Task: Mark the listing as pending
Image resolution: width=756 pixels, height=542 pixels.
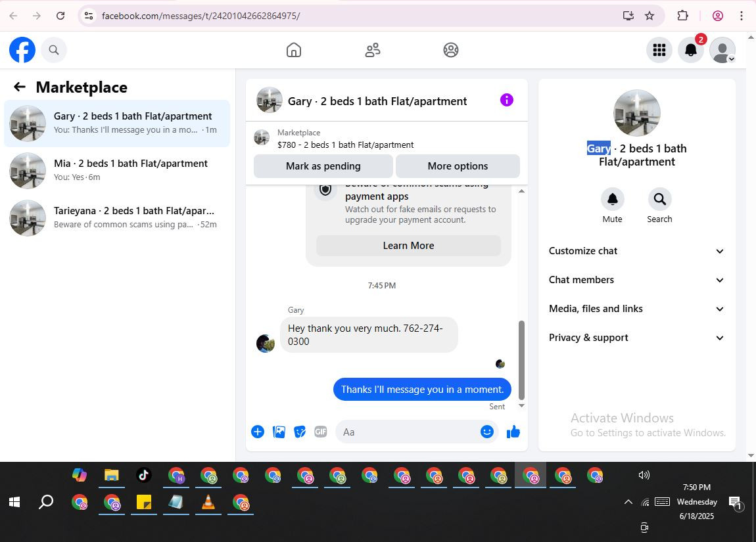Action: pos(323,166)
